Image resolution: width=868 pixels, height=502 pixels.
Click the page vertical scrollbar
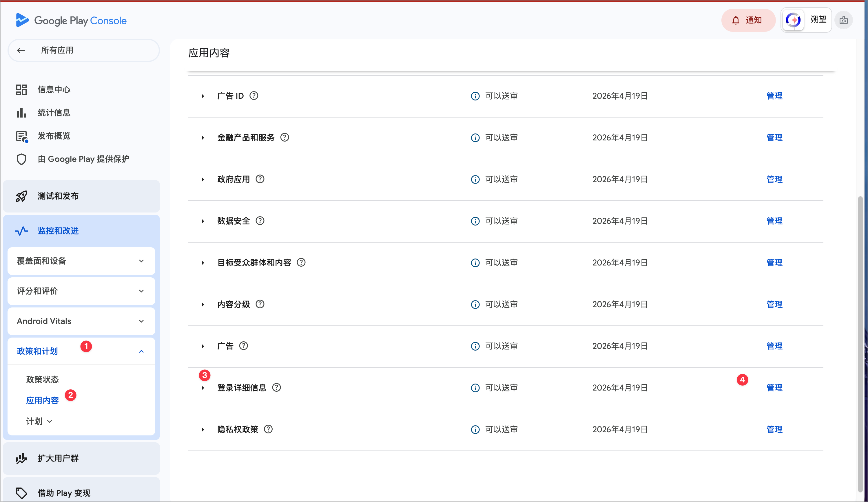coord(860,344)
